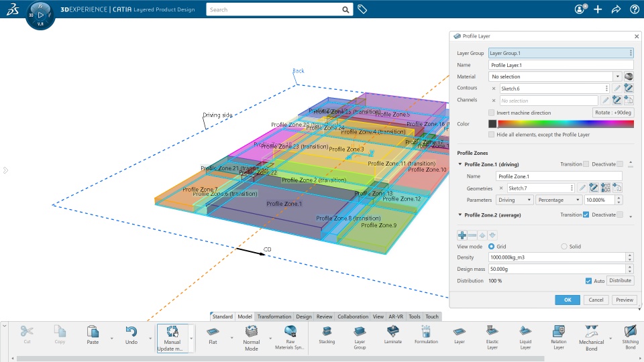The width and height of the screenshot is (644, 362).
Task: Select the Layer tool
Action: point(460,335)
